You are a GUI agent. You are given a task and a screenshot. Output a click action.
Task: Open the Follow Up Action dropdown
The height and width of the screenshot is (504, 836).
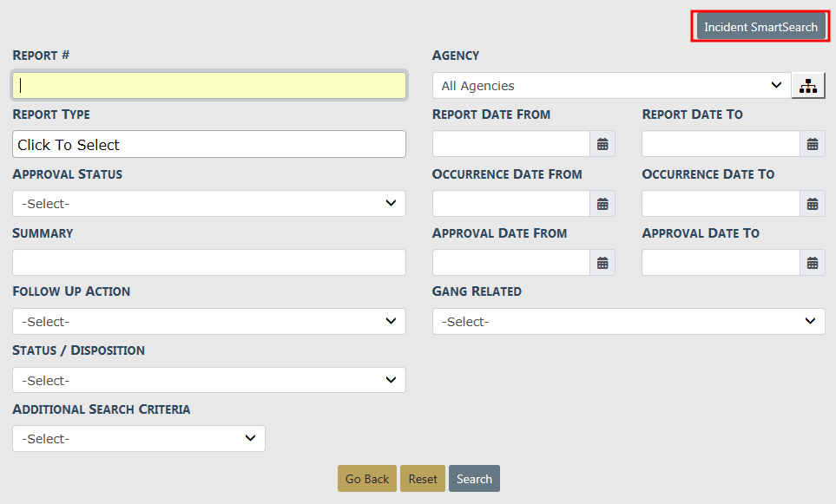click(208, 322)
